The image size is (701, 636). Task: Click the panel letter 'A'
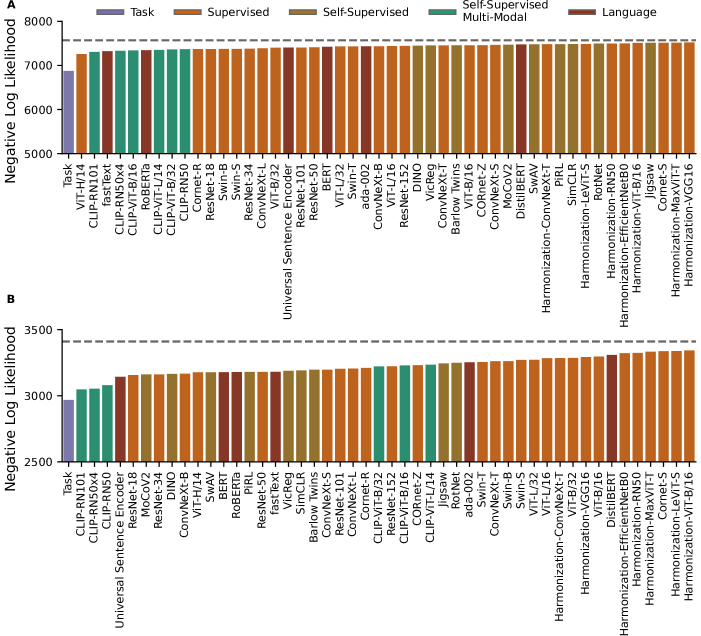(x=10, y=5)
